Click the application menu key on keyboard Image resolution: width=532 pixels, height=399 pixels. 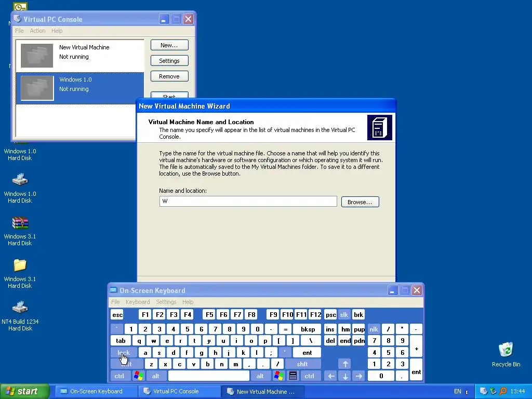[x=293, y=376]
